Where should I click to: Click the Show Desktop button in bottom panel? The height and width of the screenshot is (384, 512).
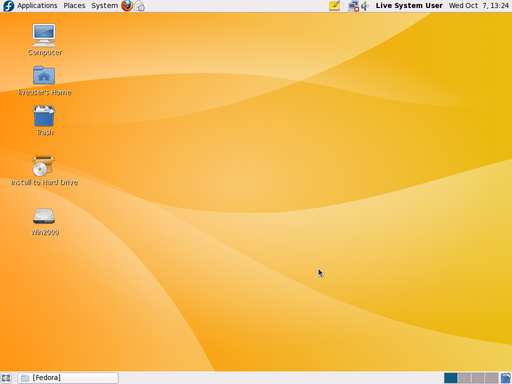tap(6, 378)
